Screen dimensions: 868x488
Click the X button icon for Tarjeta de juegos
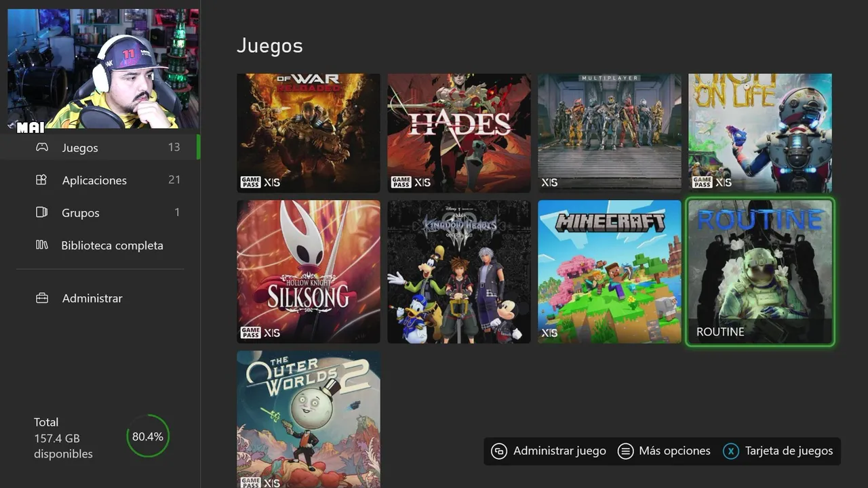pyautogui.click(x=730, y=451)
